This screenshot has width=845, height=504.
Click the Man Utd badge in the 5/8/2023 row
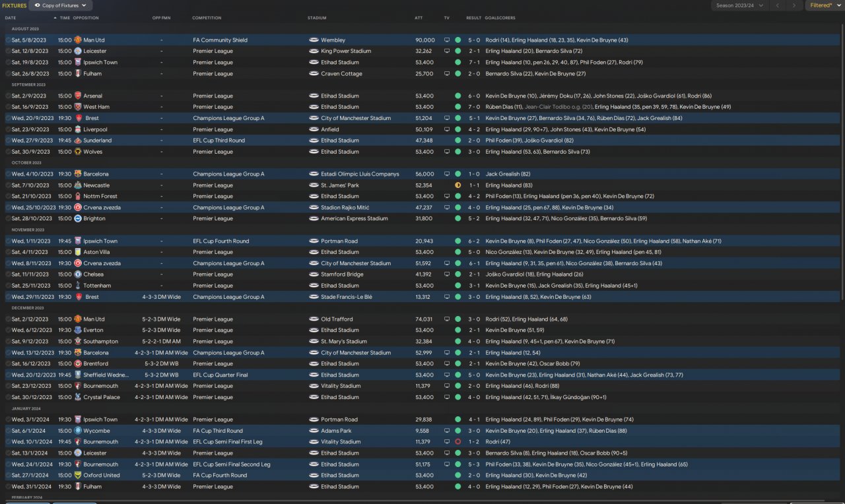78,40
